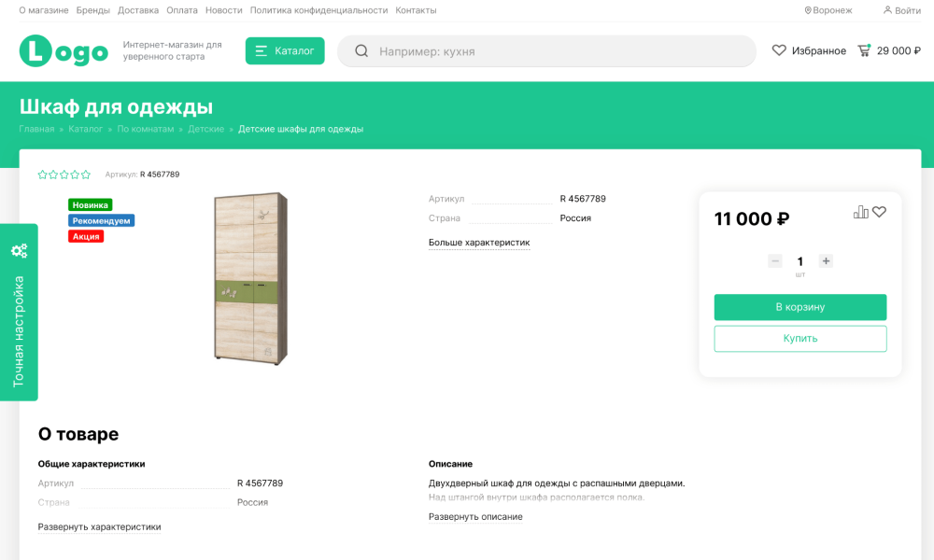
Task: Rate the product with the first star
Action: 41,174
